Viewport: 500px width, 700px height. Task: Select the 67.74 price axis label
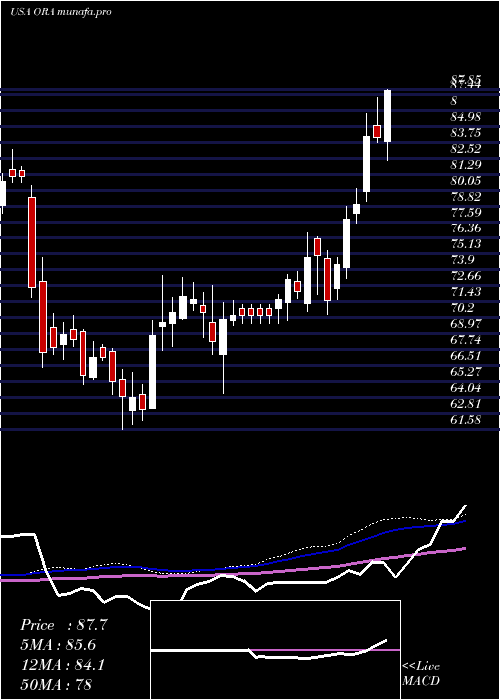[x=466, y=340]
